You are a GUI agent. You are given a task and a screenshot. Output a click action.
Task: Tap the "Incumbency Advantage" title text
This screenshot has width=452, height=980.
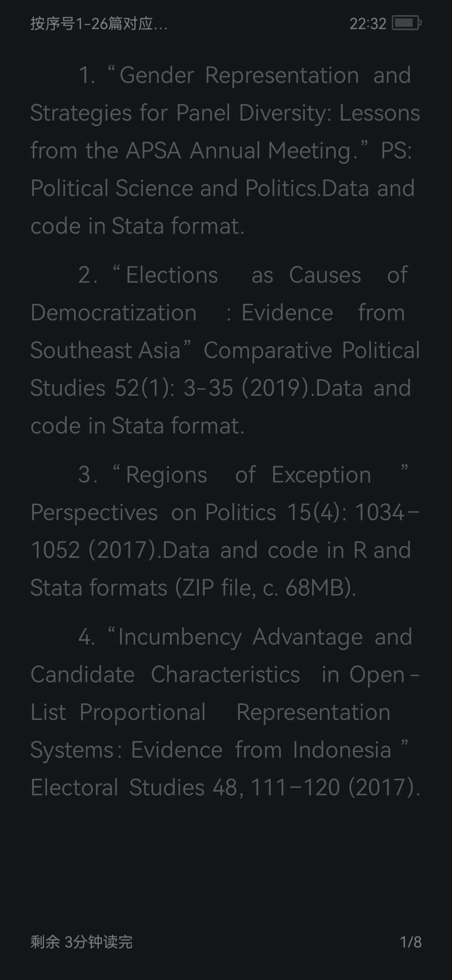pos(240,637)
